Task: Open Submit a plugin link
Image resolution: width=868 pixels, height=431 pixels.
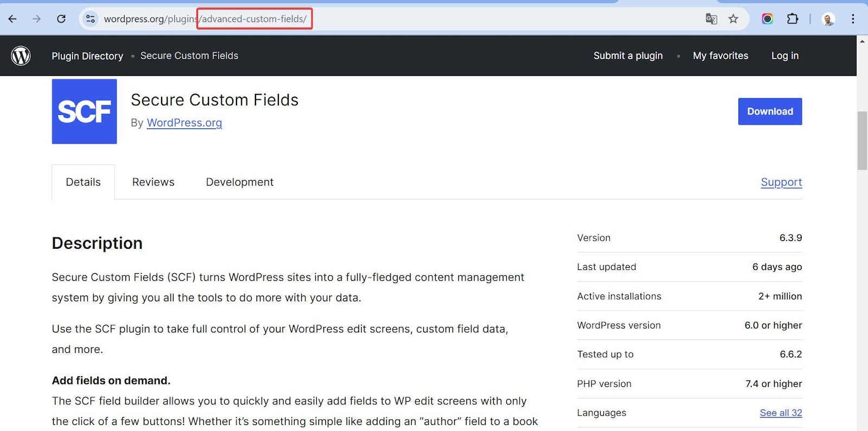Action: click(x=628, y=56)
